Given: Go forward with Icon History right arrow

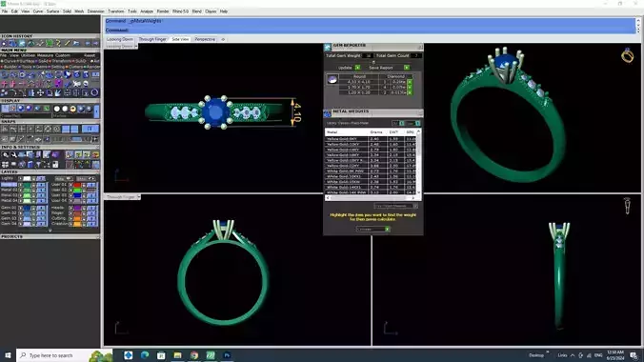Looking at the screenshot, I should [x=96, y=43].
